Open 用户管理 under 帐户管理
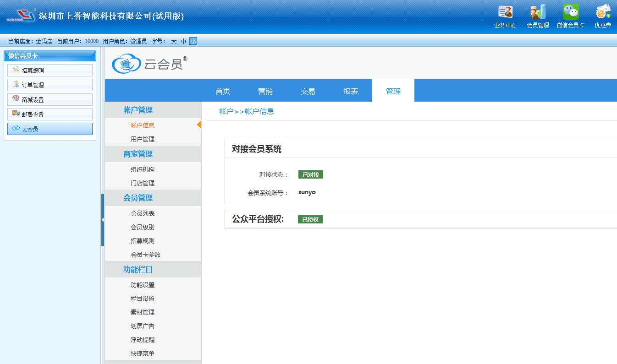617x364 pixels. tap(143, 139)
